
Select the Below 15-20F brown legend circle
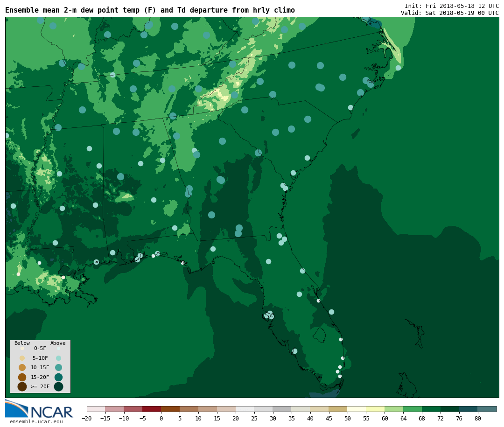[22, 377]
